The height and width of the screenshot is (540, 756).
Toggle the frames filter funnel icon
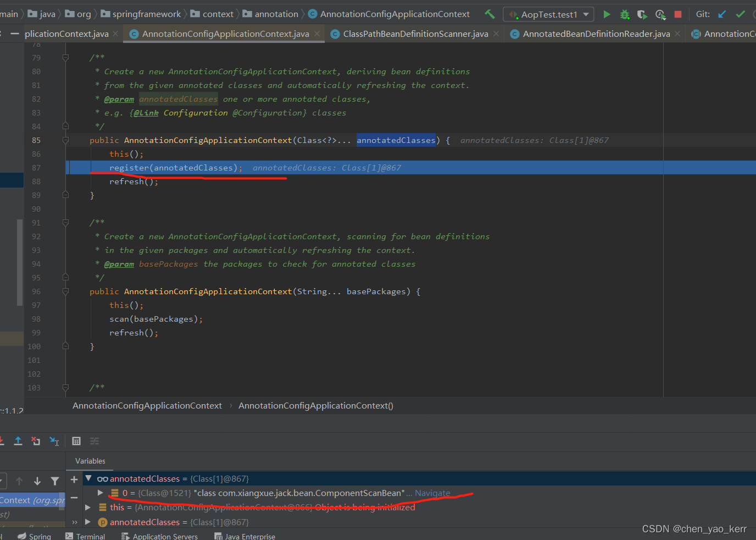pos(55,481)
